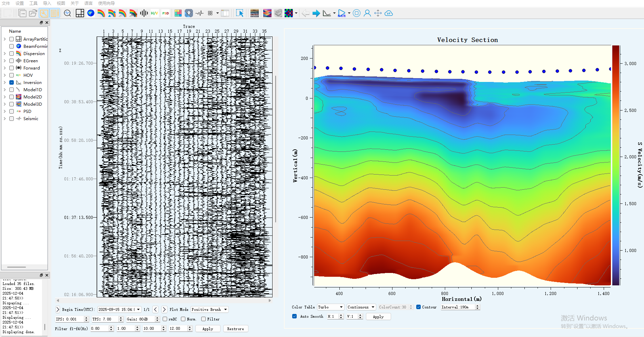Open the 工具 menu
The image size is (644, 337).
pyautogui.click(x=33, y=3)
